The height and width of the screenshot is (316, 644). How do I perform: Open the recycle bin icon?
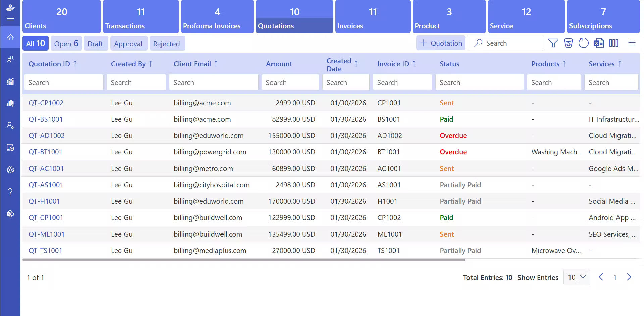568,43
